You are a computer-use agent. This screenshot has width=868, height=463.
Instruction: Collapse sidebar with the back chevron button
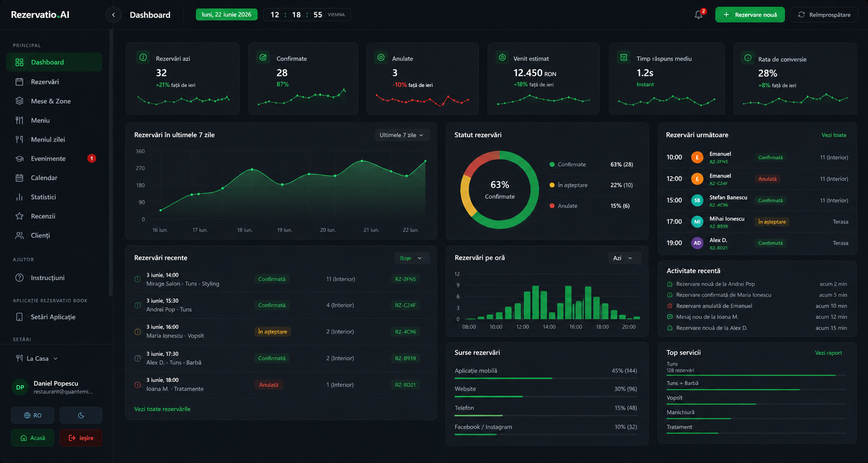(x=113, y=15)
